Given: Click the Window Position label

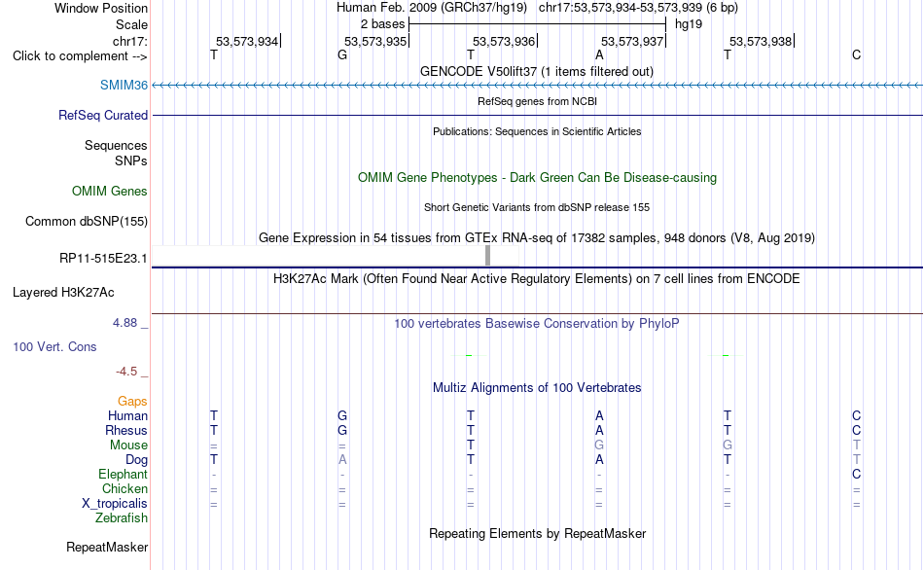Looking at the screenshot, I should click(x=101, y=8).
